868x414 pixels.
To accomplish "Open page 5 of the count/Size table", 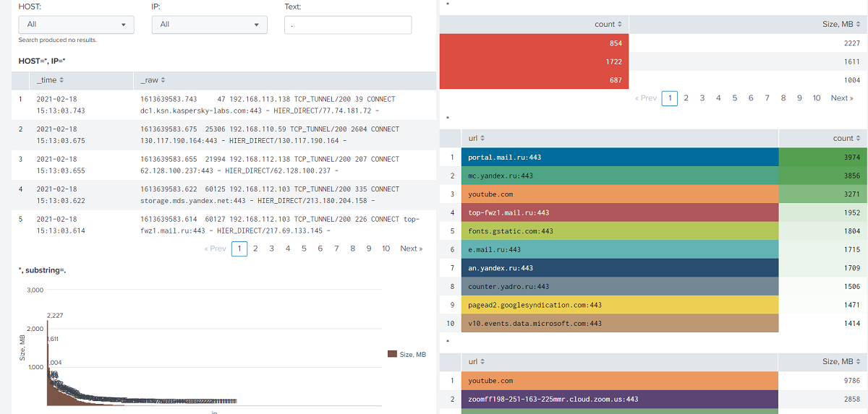I will (734, 98).
